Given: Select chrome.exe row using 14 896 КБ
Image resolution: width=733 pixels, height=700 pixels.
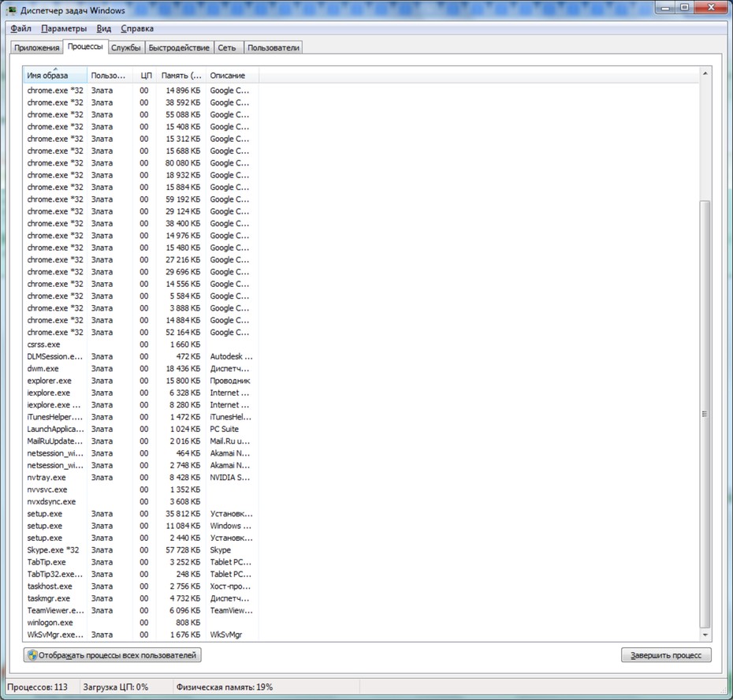Looking at the screenshot, I should 140,91.
